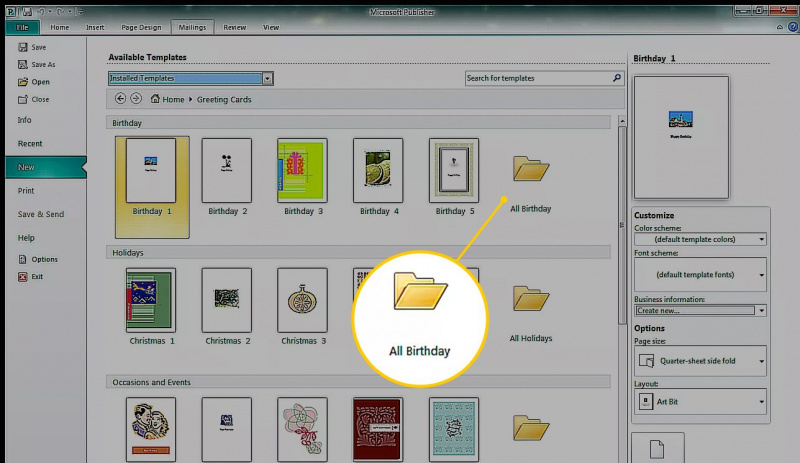The width and height of the screenshot is (800, 463).
Task: Select the Birthday 3 template
Action: point(303,177)
